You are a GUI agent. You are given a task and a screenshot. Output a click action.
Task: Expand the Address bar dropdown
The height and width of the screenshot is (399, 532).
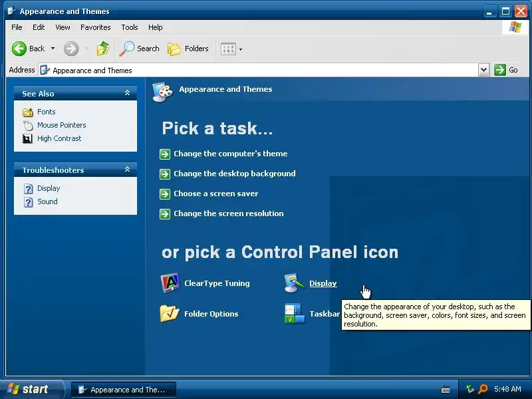483,70
